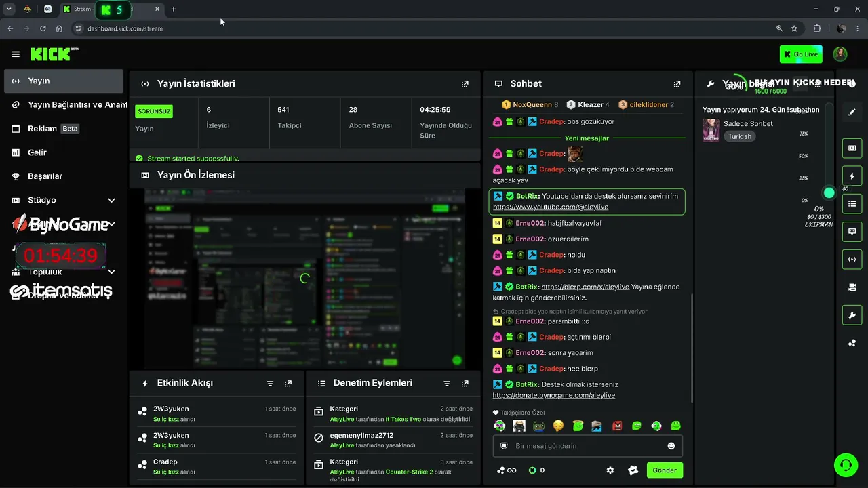Click the wrench icon in the right sidebar
The height and width of the screenshot is (488, 868).
point(852,316)
